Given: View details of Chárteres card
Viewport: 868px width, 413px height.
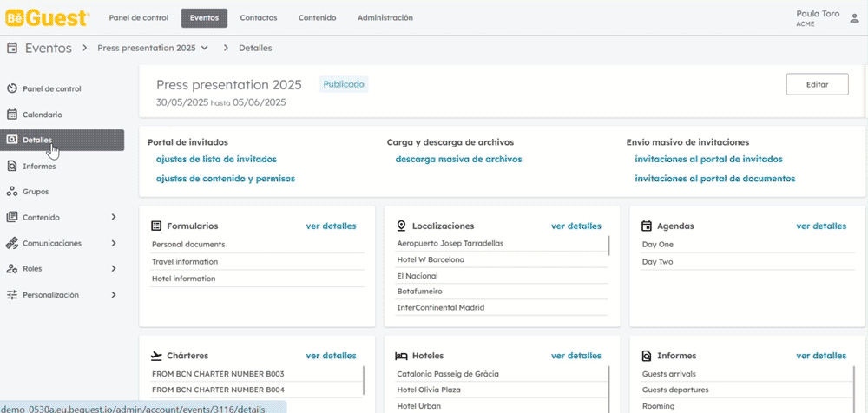Looking at the screenshot, I should (331, 356).
